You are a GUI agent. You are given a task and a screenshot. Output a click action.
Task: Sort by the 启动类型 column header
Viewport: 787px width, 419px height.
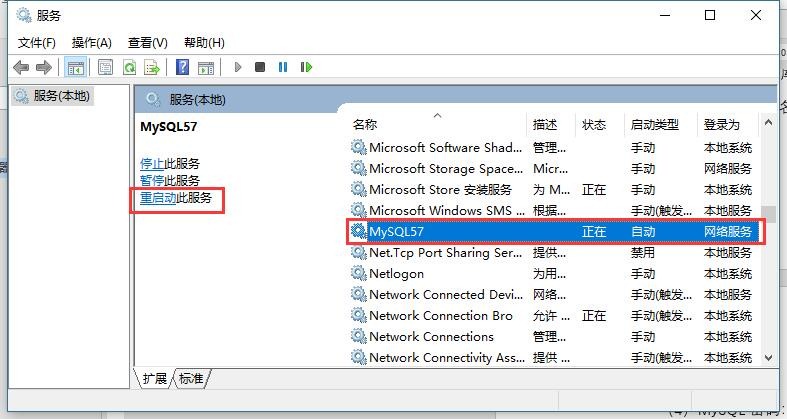(655, 125)
